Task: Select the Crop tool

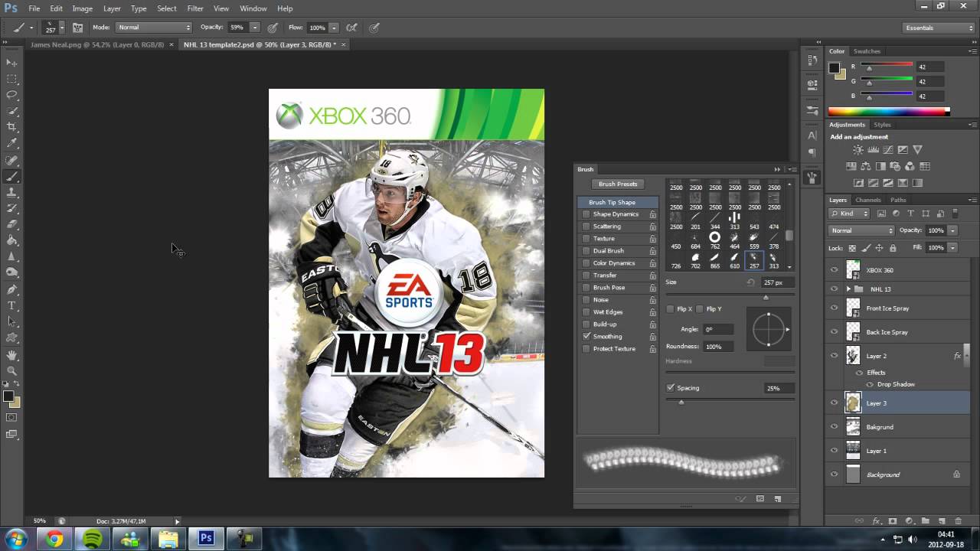Action: (11, 127)
